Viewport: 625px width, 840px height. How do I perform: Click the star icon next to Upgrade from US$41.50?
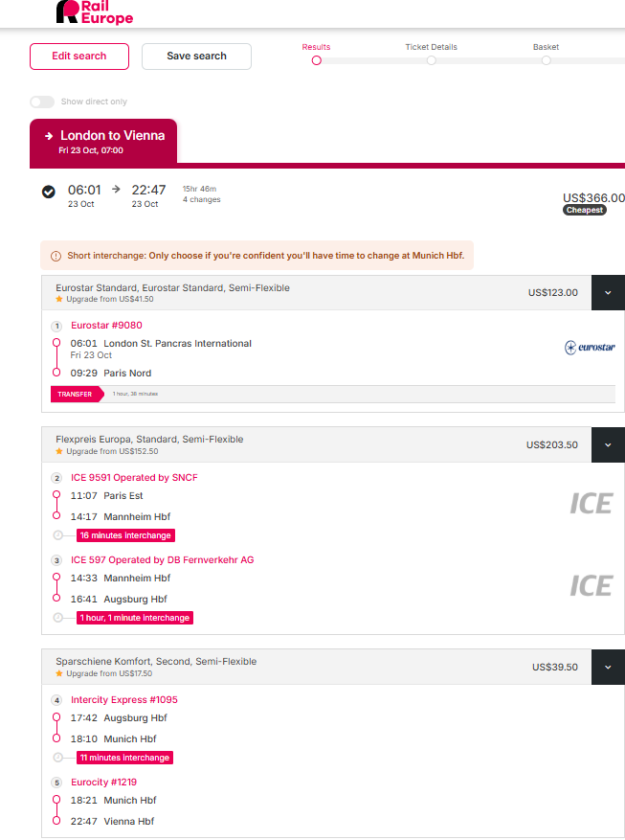pyautogui.click(x=59, y=299)
